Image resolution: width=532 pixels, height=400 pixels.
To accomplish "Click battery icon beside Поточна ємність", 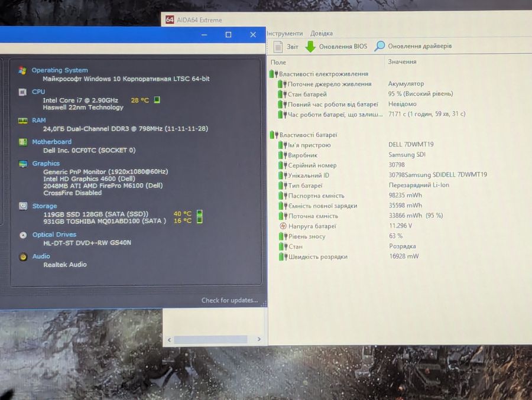I will [283, 216].
